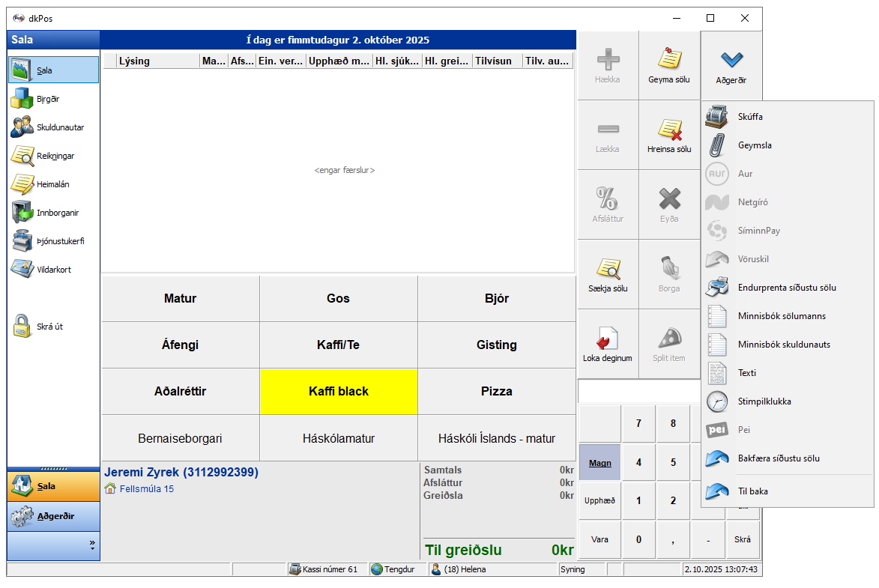The width and height of the screenshot is (879, 588).
Task: Select the yellow Kaffi black button
Action: [x=339, y=391]
